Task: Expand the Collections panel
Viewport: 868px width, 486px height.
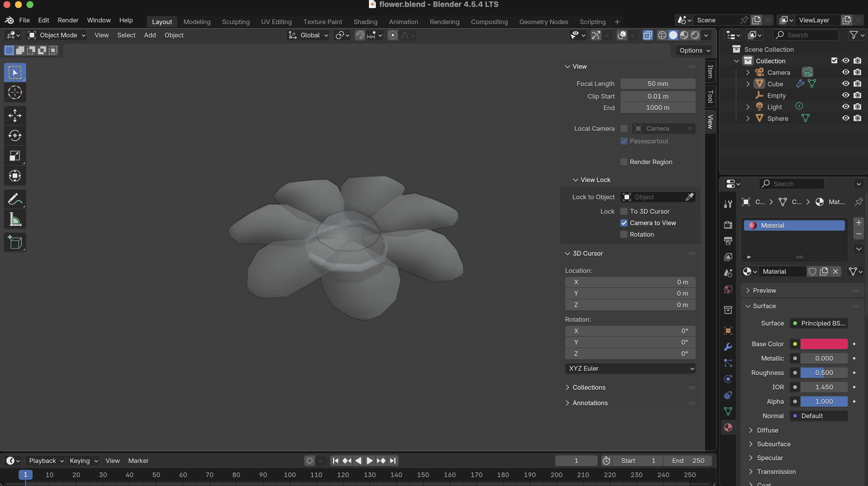Action: coord(589,387)
